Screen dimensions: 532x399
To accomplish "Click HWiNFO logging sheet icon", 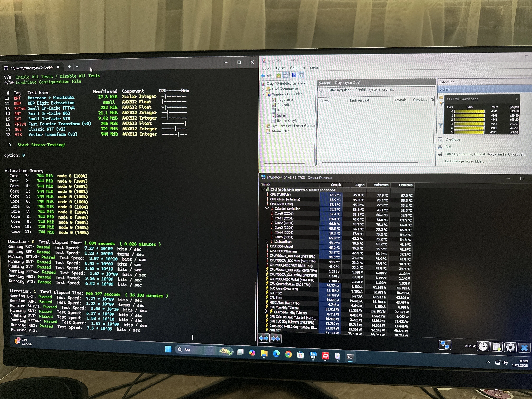I will pyautogui.click(x=496, y=347).
